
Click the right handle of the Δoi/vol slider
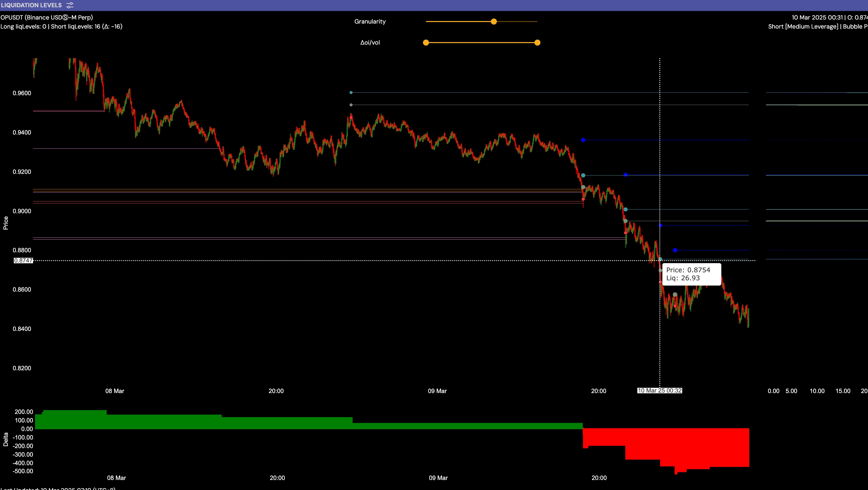537,43
